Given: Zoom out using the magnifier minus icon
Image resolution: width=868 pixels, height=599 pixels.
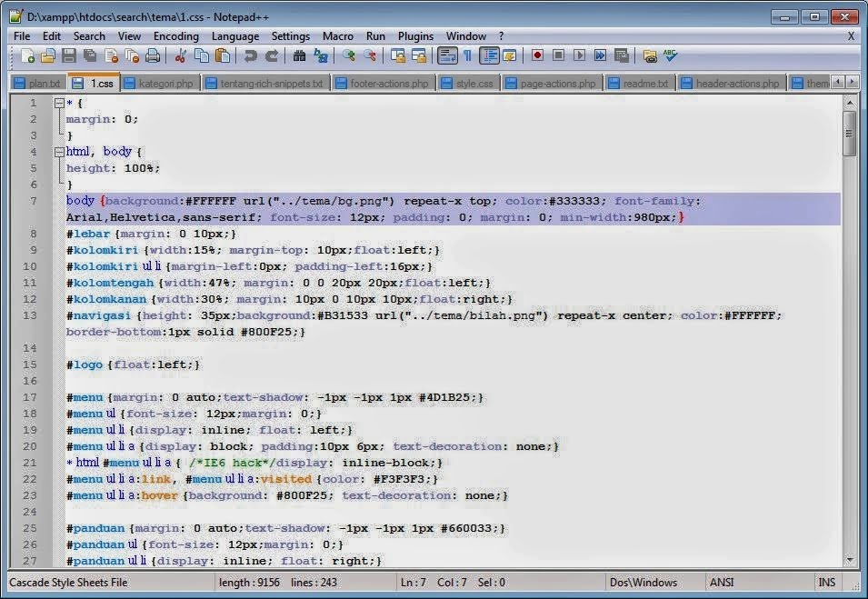Looking at the screenshot, I should pos(369,55).
